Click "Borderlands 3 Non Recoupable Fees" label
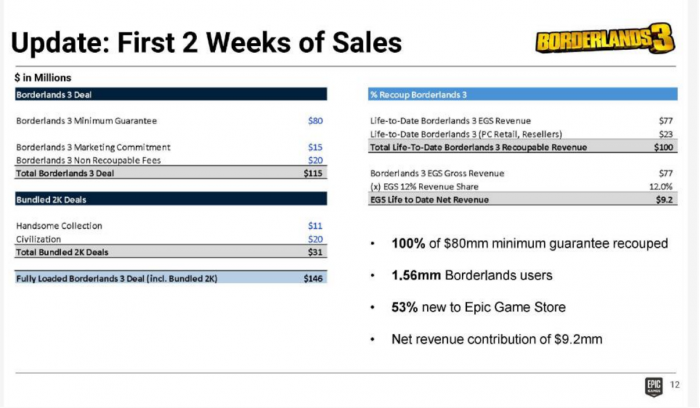The height and width of the screenshot is (408, 700). 90,160
